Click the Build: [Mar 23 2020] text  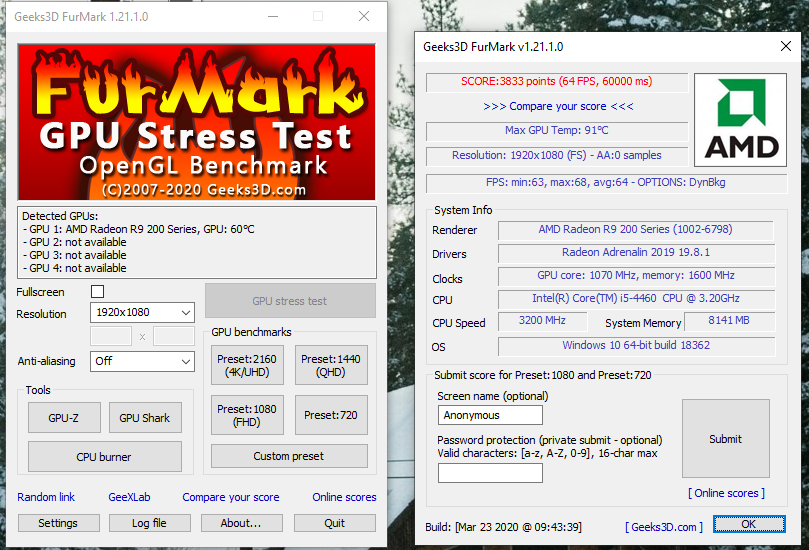pos(503,527)
